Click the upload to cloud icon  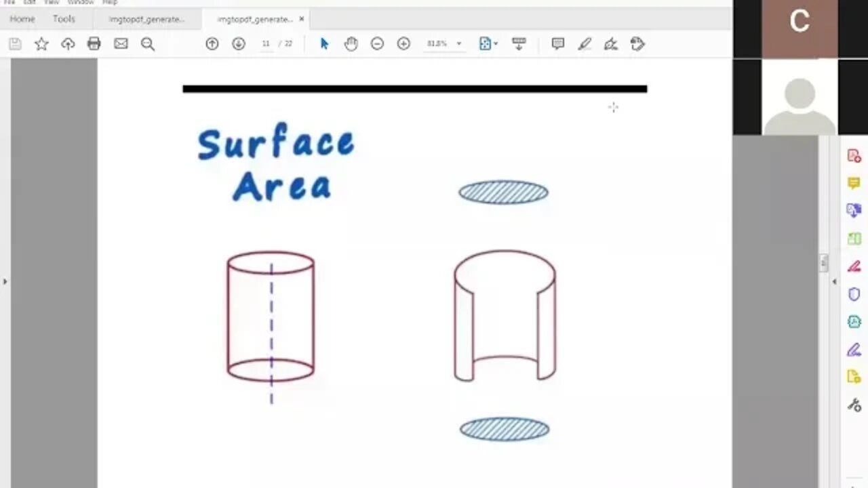pos(68,44)
